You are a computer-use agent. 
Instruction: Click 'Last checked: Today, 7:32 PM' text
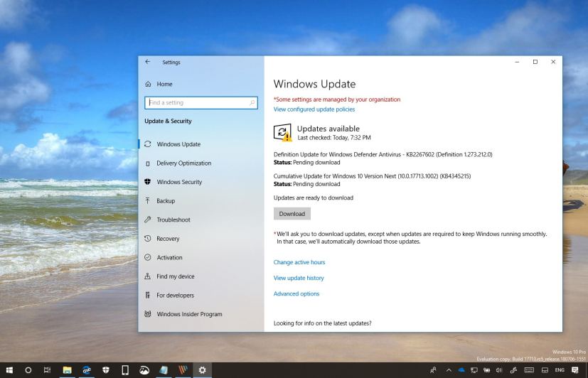tap(334, 138)
